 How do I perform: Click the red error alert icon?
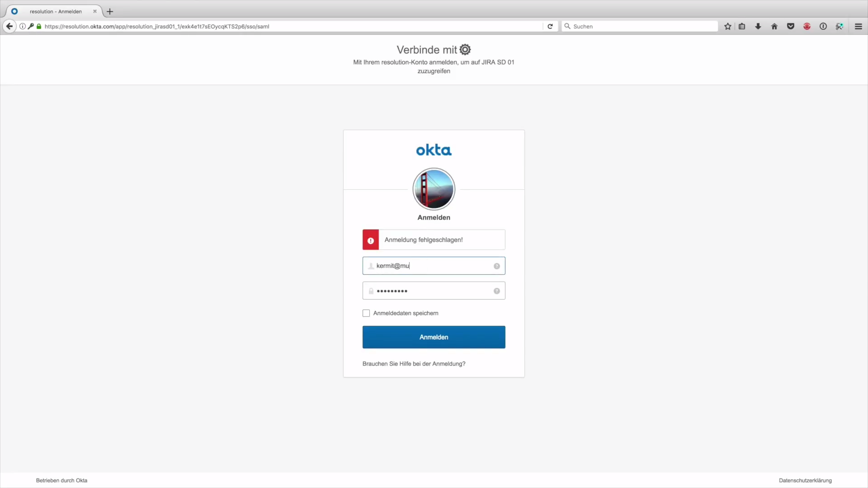pyautogui.click(x=371, y=240)
